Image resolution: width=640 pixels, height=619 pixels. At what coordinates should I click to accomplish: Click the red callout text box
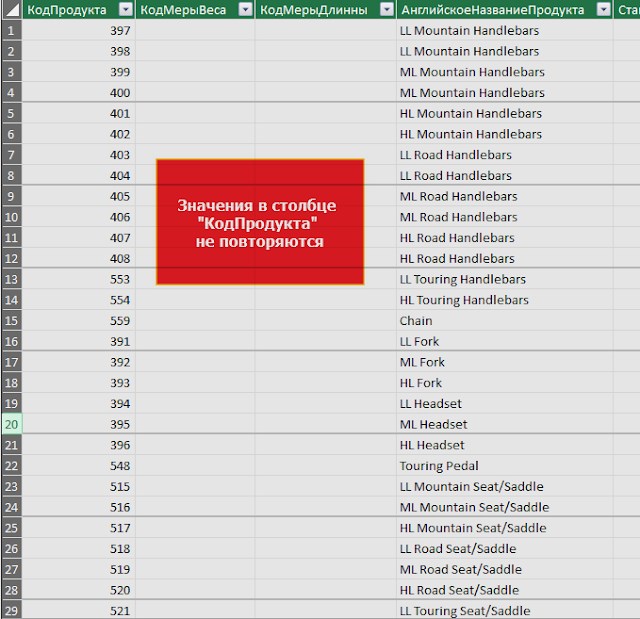[260, 222]
